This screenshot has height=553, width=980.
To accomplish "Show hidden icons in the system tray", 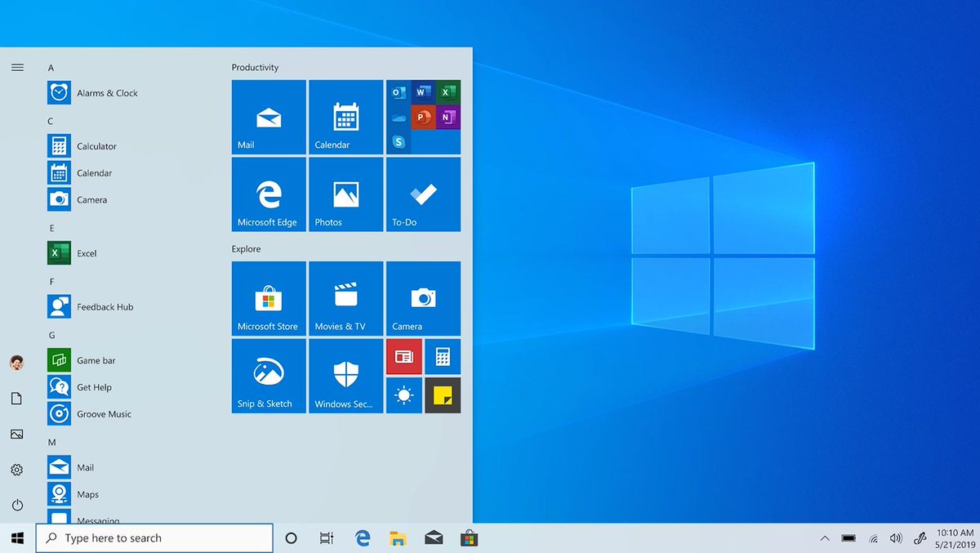I will pos(824,538).
